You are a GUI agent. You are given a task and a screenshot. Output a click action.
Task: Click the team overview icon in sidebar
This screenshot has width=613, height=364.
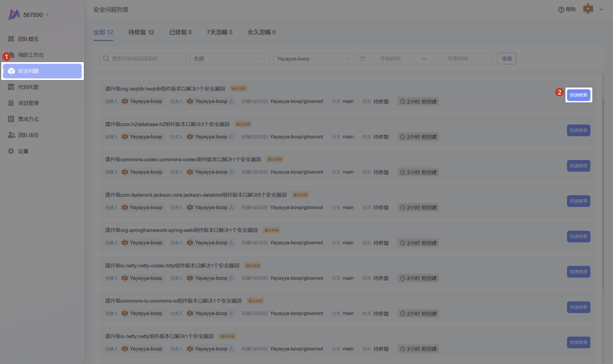(x=11, y=39)
